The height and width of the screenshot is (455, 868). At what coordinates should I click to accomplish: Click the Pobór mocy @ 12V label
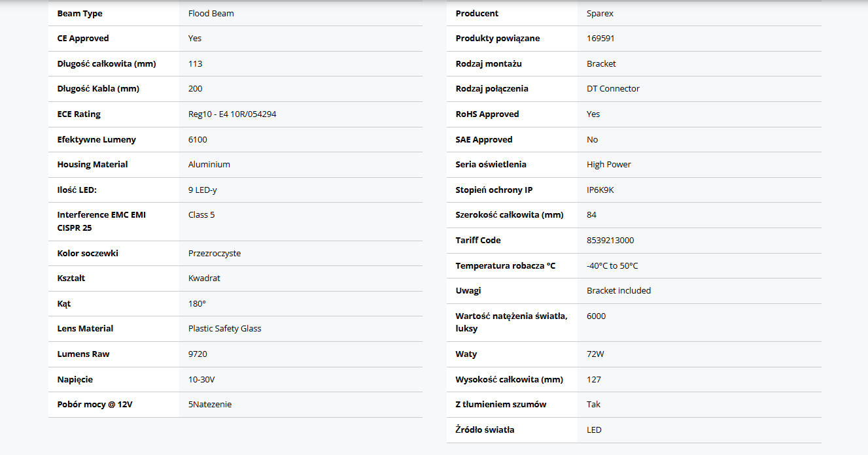[x=95, y=405]
